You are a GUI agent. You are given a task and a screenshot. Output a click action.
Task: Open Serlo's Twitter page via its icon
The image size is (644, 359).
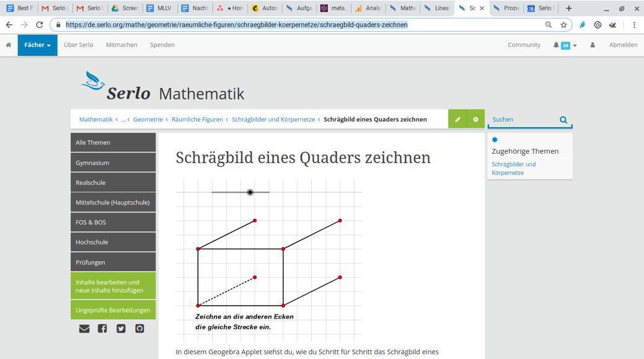point(121,329)
